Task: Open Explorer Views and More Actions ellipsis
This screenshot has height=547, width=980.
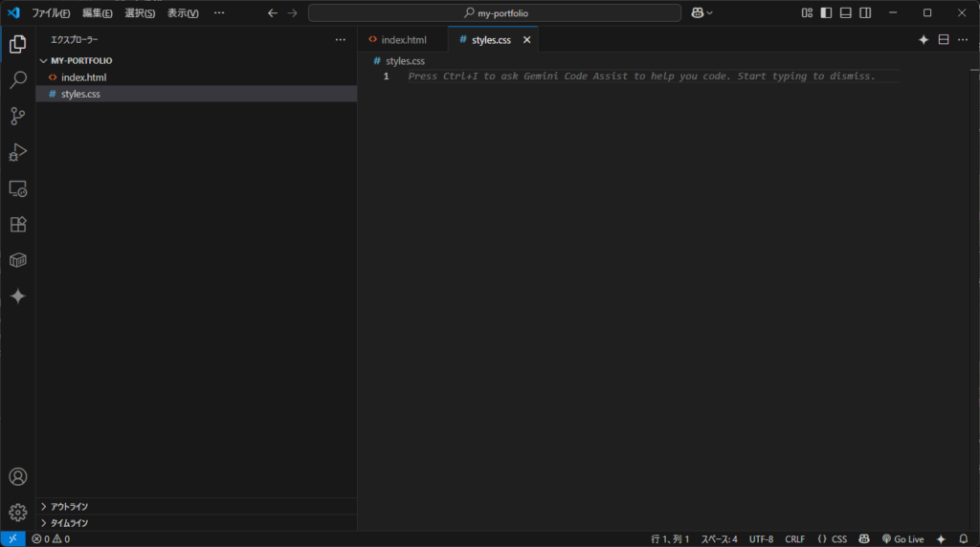Action: tap(340, 39)
